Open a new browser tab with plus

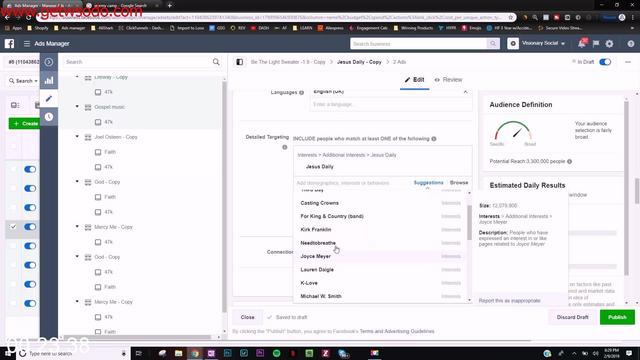click(x=169, y=5)
